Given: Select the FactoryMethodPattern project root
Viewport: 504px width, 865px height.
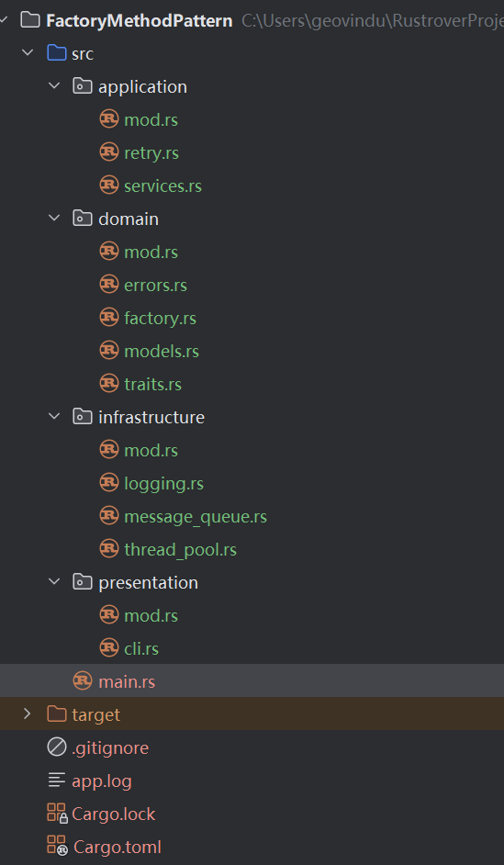Looking at the screenshot, I should tap(139, 21).
